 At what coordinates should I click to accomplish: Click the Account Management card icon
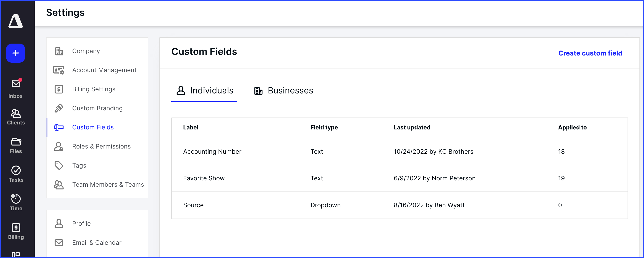59,70
